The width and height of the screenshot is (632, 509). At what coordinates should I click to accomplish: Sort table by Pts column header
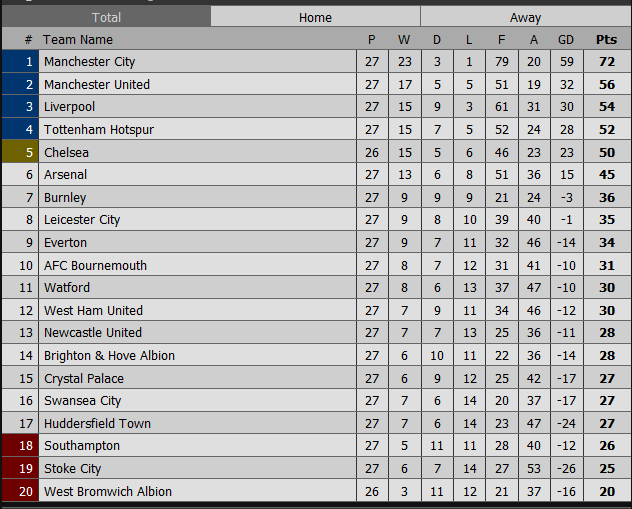(x=606, y=40)
